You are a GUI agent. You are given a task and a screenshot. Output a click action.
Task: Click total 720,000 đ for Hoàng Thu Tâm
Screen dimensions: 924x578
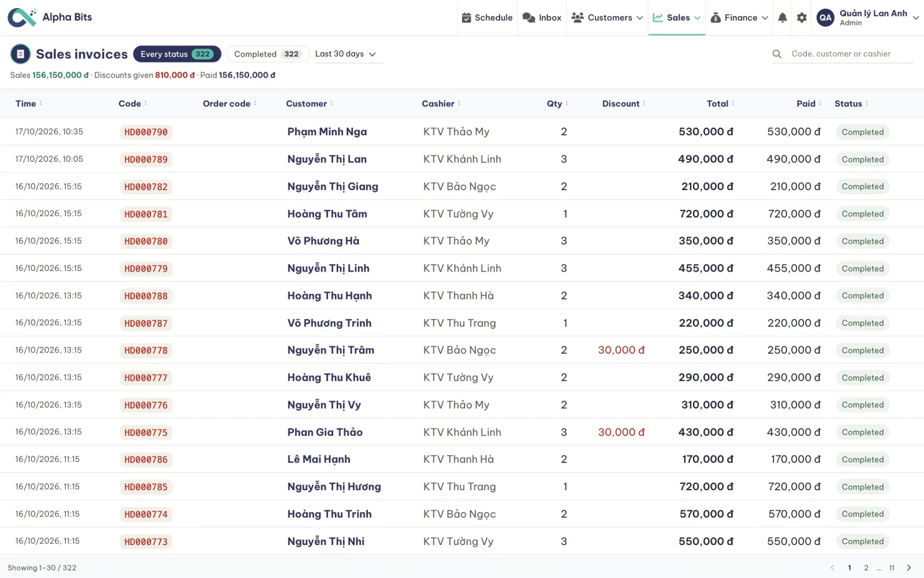pyautogui.click(x=706, y=214)
